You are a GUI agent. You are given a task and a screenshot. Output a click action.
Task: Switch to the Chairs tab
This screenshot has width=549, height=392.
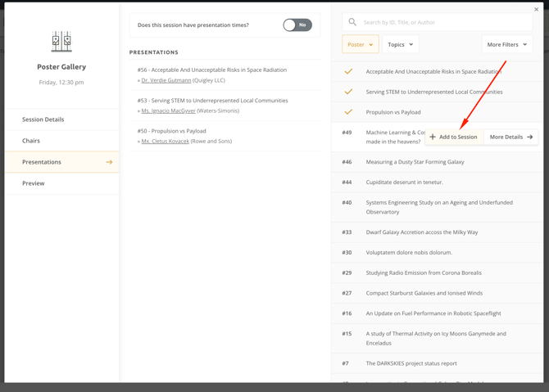pyautogui.click(x=31, y=141)
